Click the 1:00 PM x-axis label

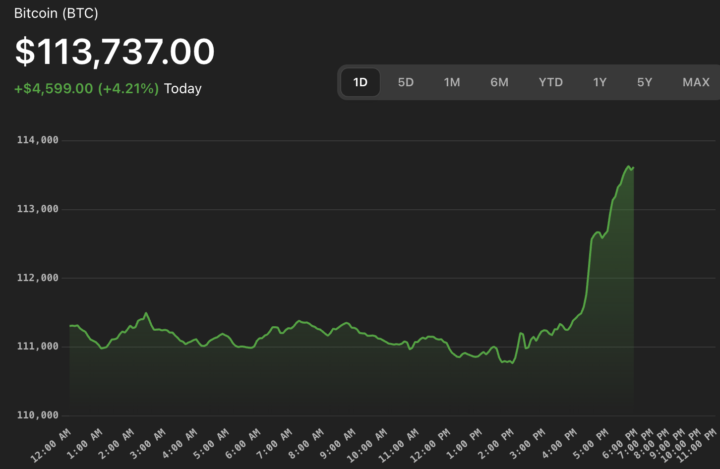(x=465, y=444)
